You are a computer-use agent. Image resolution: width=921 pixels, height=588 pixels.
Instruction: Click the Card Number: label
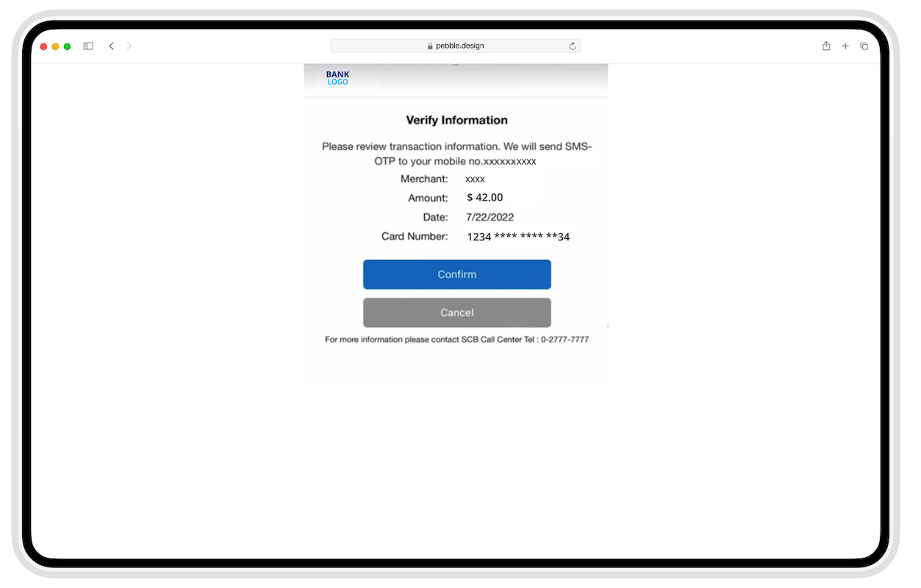click(x=415, y=237)
